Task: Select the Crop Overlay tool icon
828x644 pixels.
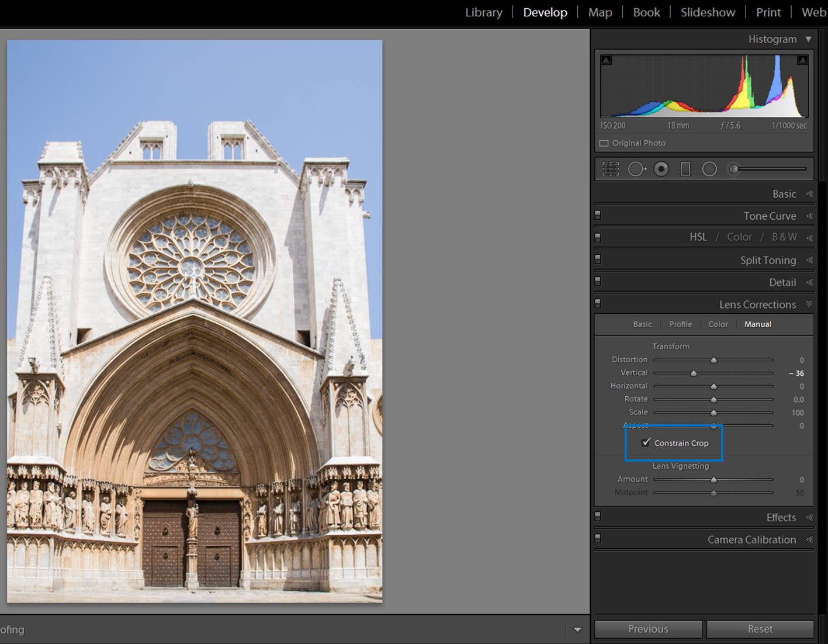Action: [611, 169]
